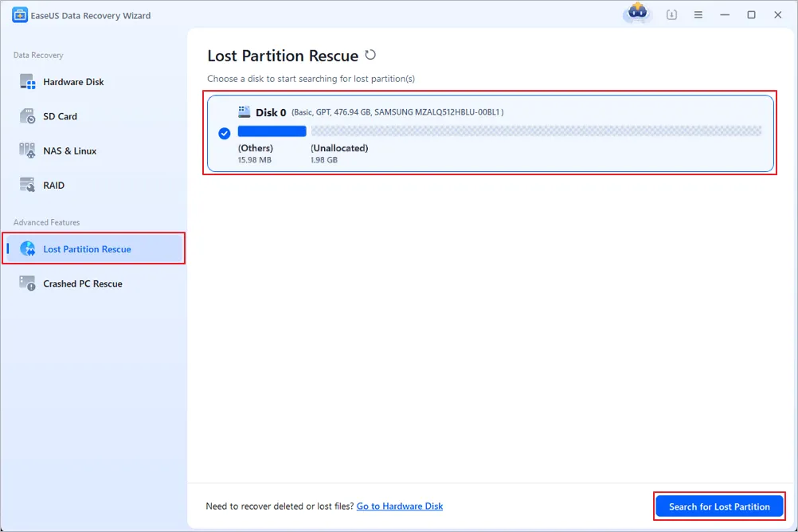Click the Lost Partition Rescue globe icon
Screen dimensions: 798x532
(x=28, y=249)
